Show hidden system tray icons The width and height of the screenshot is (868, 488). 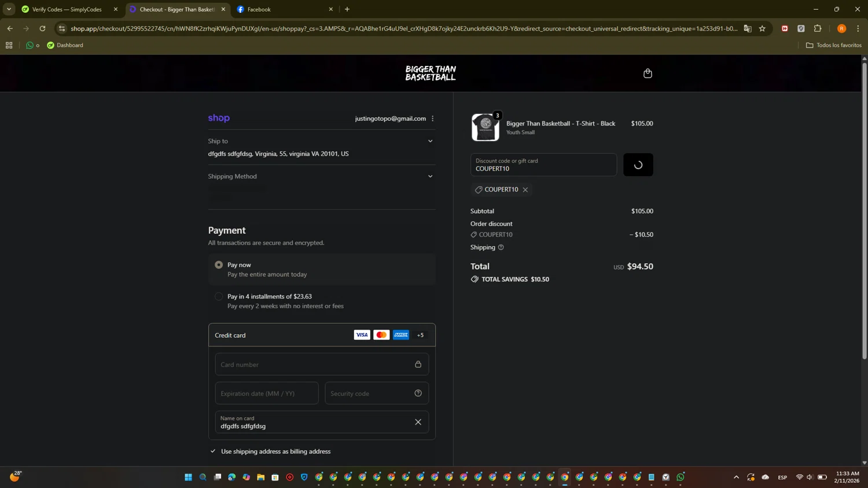click(x=736, y=477)
